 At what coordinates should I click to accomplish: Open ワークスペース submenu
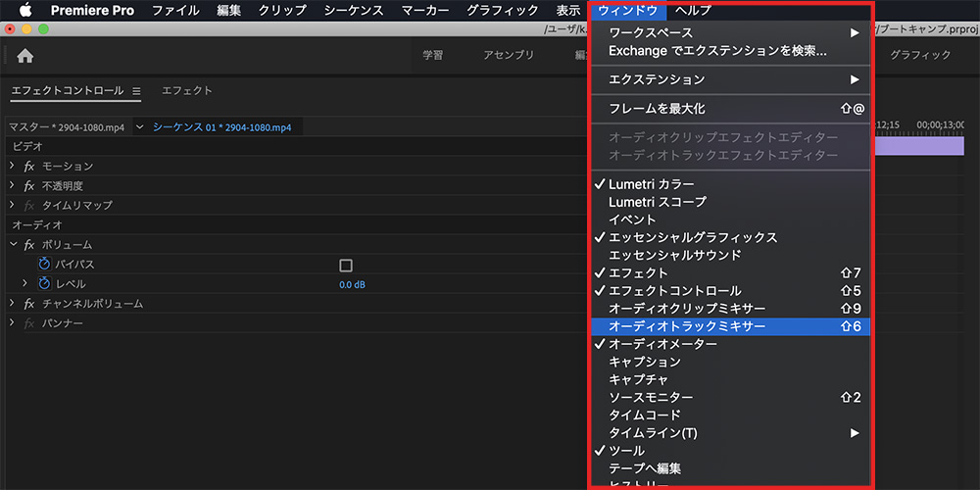tap(729, 32)
